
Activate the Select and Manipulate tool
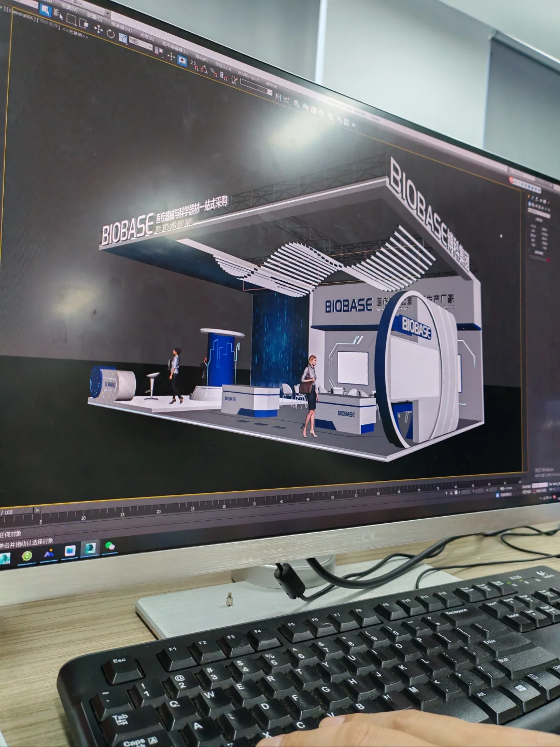click(171, 57)
